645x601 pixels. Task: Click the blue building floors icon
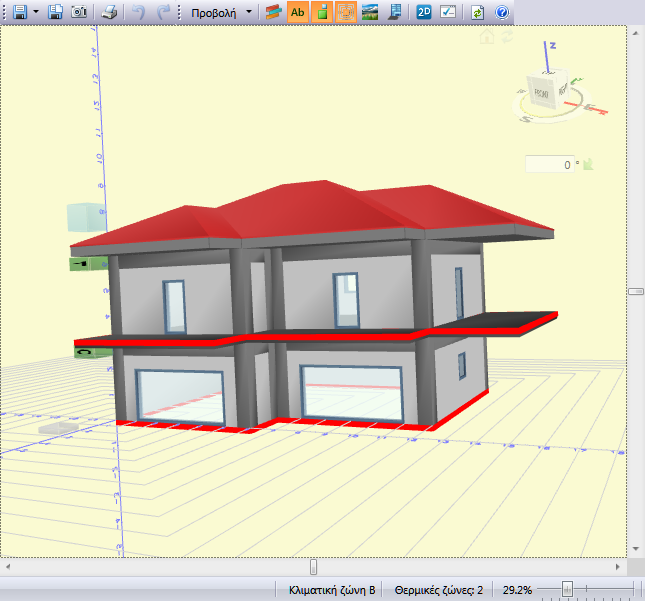[394, 12]
